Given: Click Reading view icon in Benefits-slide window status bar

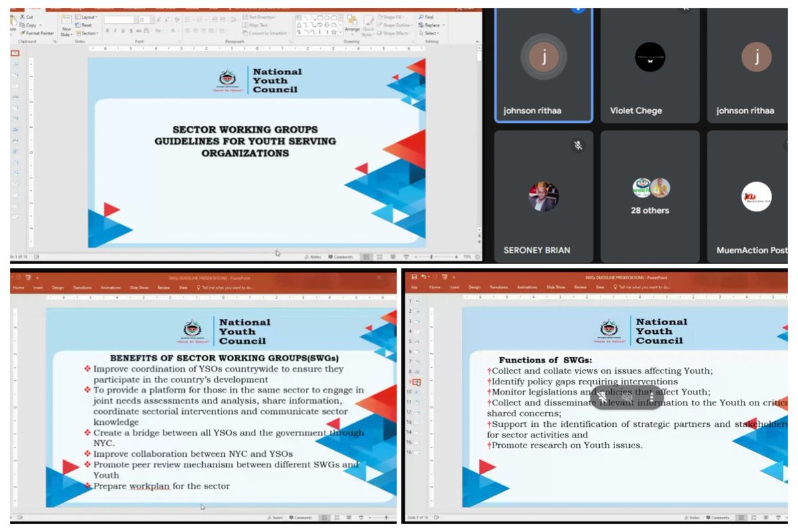Looking at the screenshot, I should pos(349,517).
